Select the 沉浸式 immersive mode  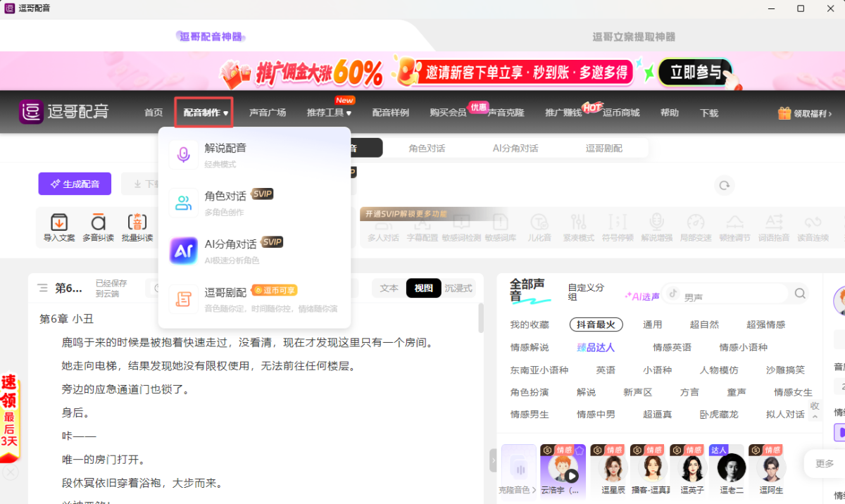pos(458,288)
